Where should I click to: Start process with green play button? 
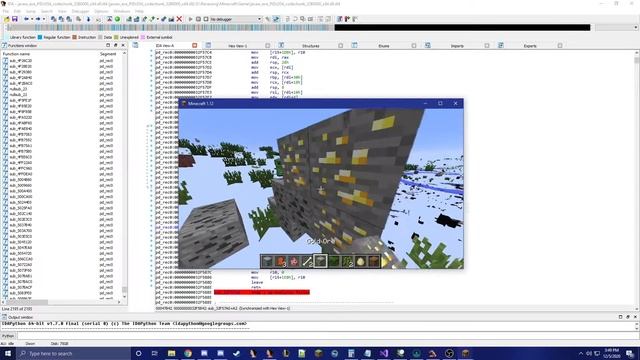pos(190,19)
